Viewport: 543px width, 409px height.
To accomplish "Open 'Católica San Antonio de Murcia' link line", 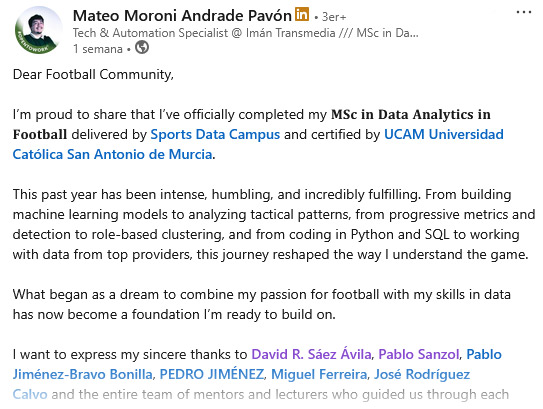I will click(112, 154).
